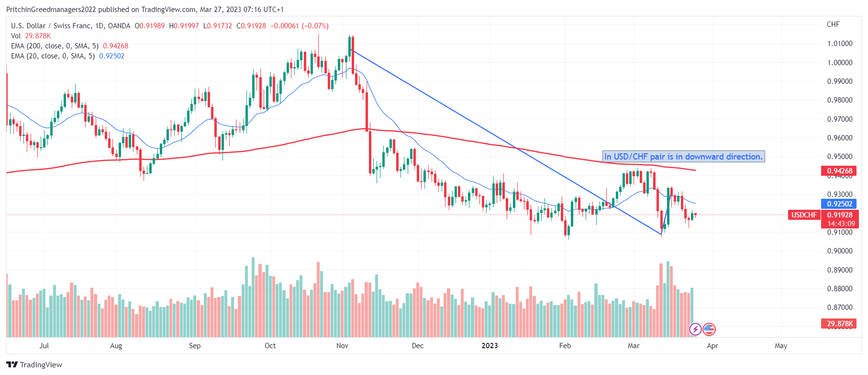Click the 'Oct' label on time axis
This screenshot has height=375, width=868.
click(x=270, y=346)
